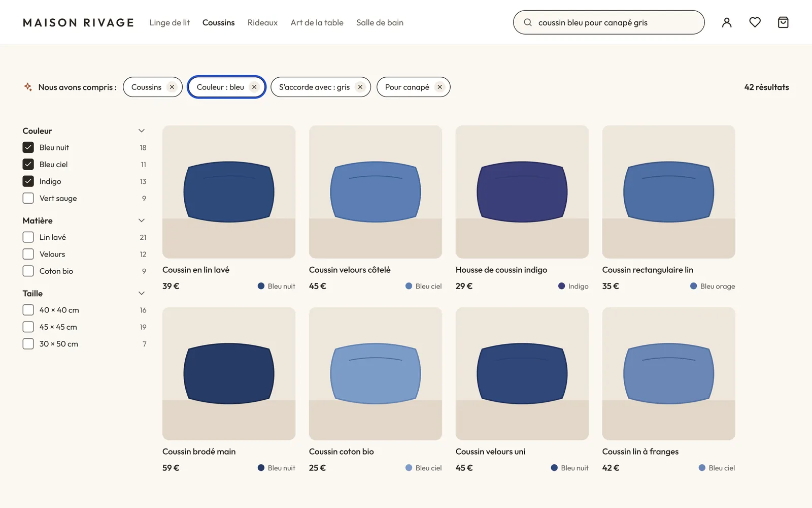The image size is (812, 508).
Task: Click the sparkle icon beside Nous avons compris
Action: (x=28, y=87)
